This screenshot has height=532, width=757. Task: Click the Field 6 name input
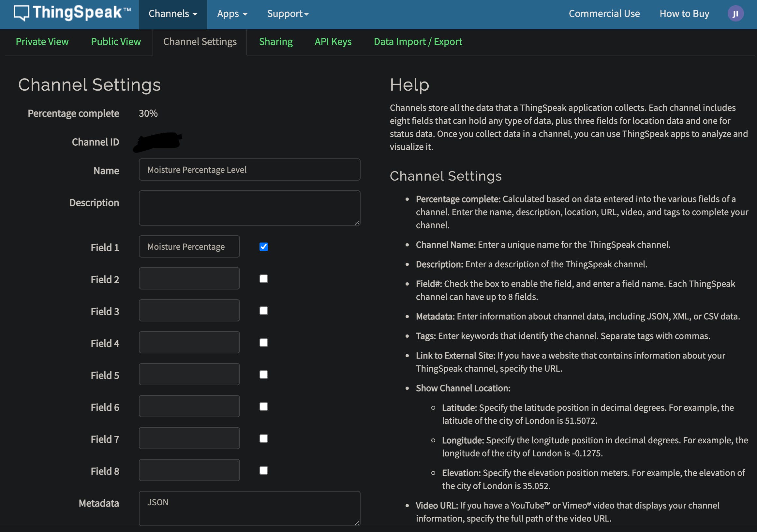tap(189, 406)
